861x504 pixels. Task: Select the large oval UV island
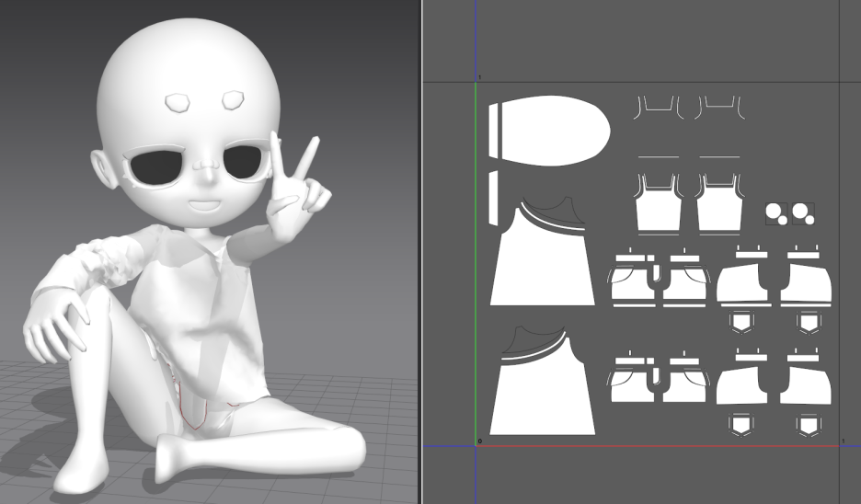pos(556,131)
